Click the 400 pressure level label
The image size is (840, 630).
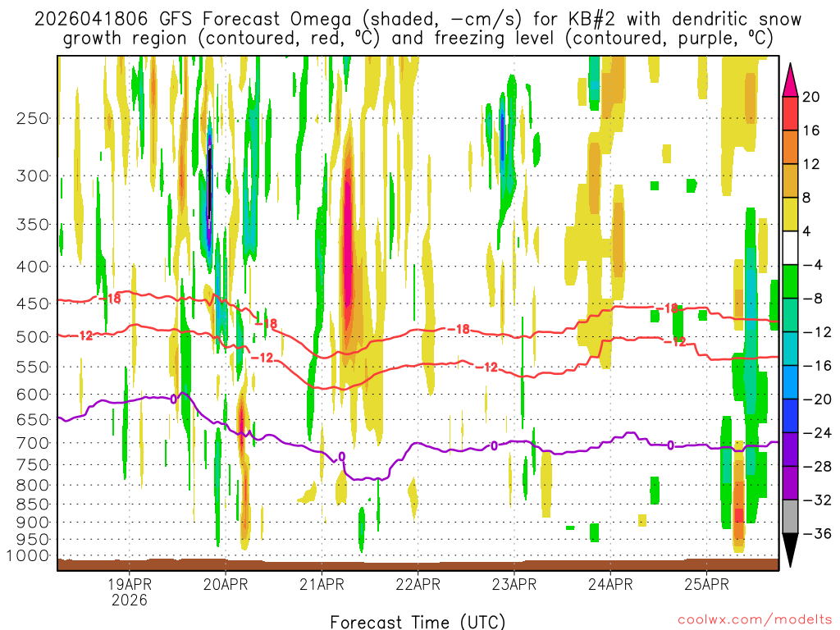point(33,267)
